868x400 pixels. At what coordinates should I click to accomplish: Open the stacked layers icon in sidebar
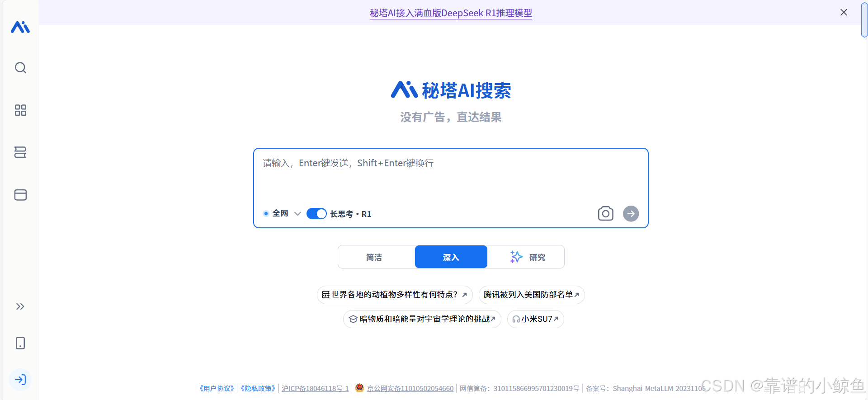point(20,152)
